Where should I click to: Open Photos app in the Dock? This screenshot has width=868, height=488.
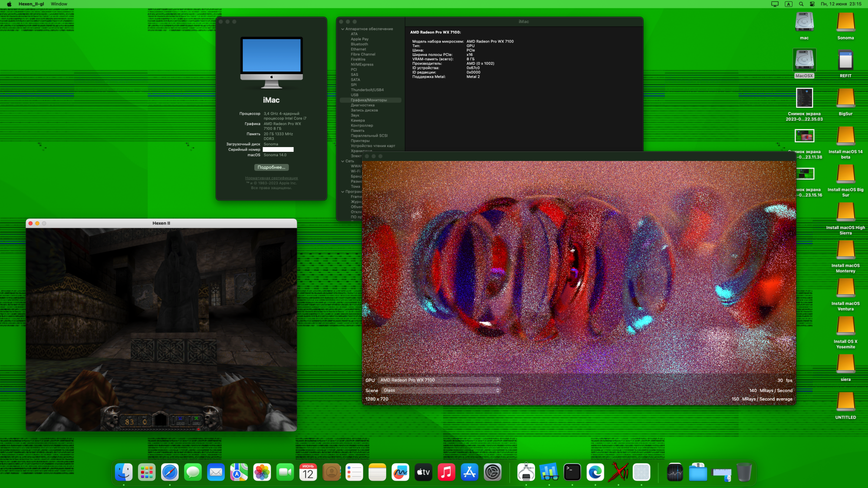tap(262, 472)
